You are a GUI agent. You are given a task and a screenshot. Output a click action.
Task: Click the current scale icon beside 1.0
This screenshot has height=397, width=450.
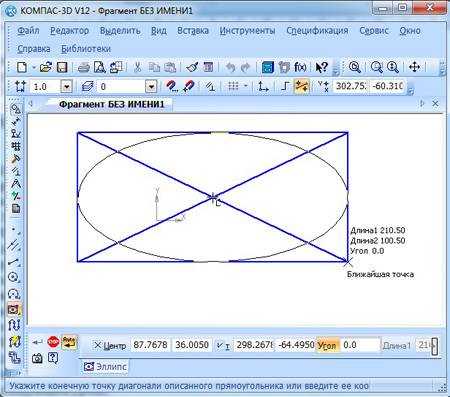click(20, 86)
